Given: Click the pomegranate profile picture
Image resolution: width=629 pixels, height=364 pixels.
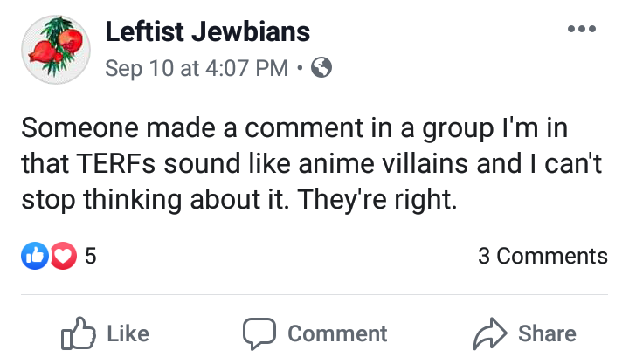Looking at the screenshot, I should pos(55,49).
